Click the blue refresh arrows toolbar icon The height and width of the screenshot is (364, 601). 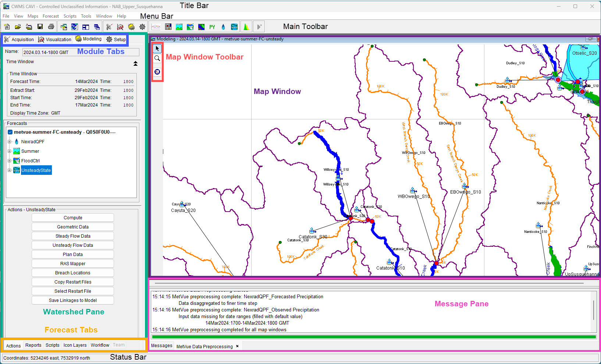point(75,27)
